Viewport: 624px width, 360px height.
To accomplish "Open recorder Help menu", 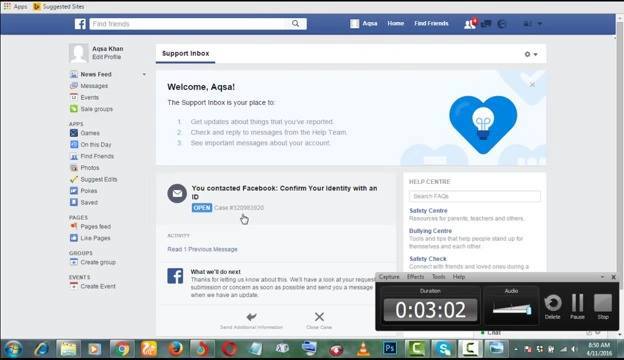I will pos(459,277).
